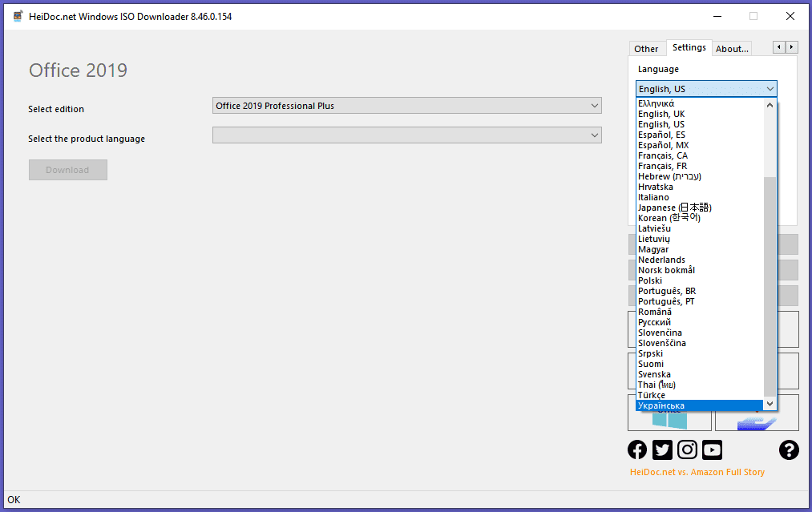The height and width of the screenshot is (512, 812).
Task: Pick Slovenščina language
Action: coord(700,343)
